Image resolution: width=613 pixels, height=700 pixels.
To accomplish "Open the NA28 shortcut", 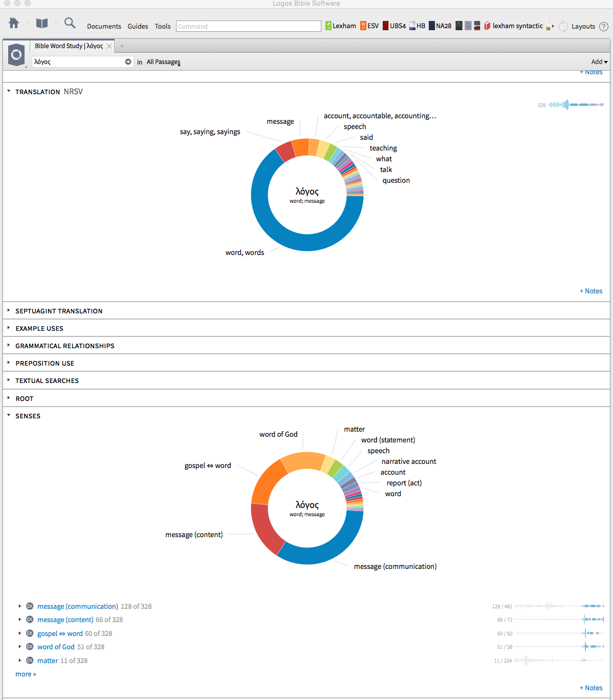I will pos(440,26).
